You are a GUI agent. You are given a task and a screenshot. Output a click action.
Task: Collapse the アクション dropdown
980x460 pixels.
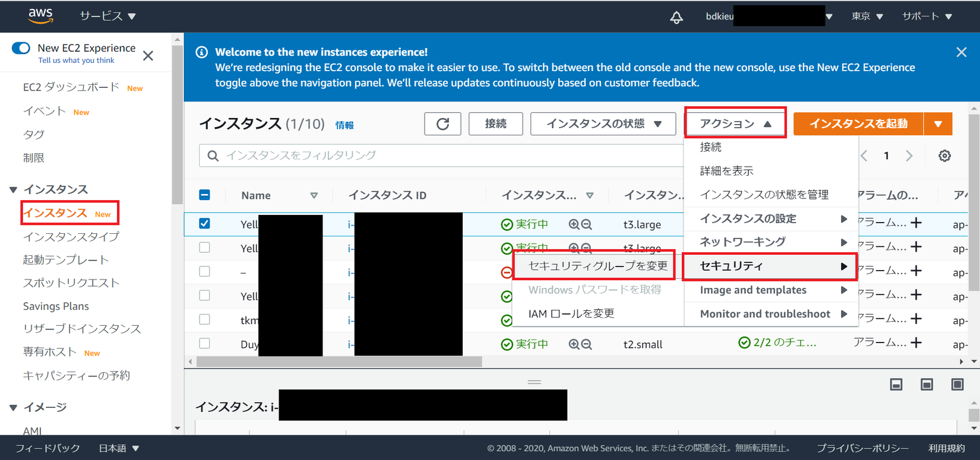(x=735, y=123)
